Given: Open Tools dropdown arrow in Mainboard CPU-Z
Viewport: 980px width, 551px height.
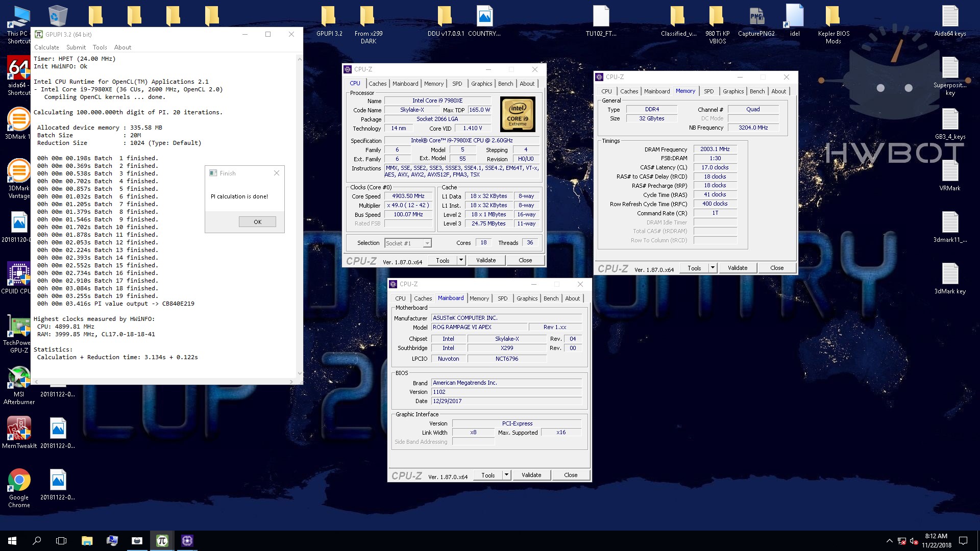Looking at the screenshot, I should pyautogui.click(x=506, y=475).
